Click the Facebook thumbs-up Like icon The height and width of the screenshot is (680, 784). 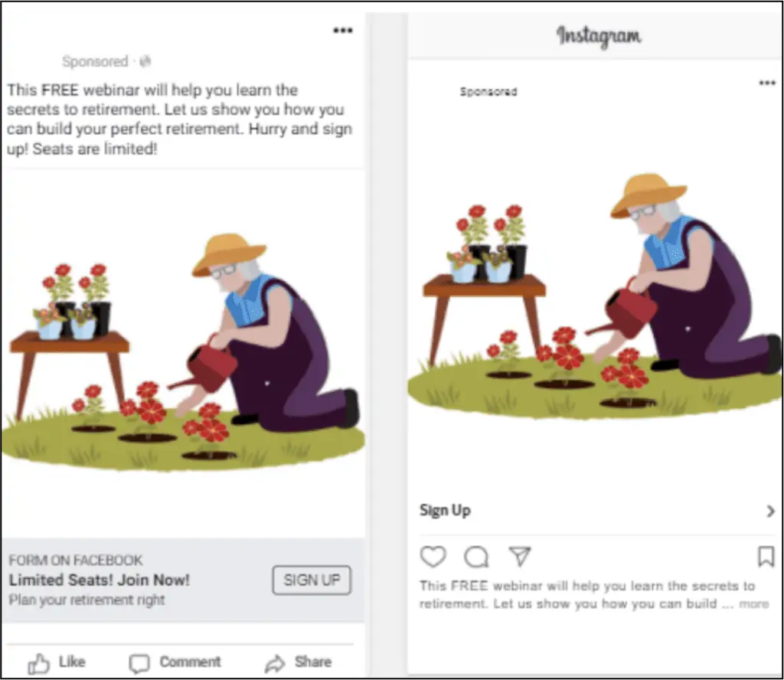tap(39, 663)
